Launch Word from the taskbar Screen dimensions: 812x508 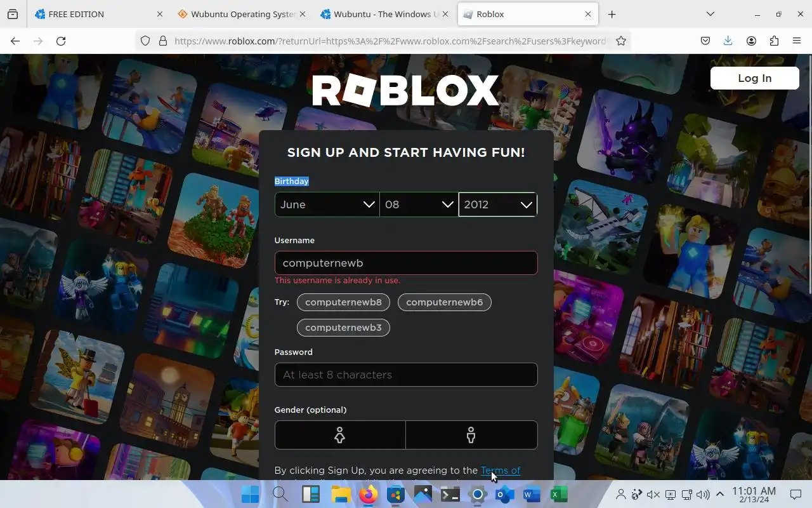(x=532, y=494)
